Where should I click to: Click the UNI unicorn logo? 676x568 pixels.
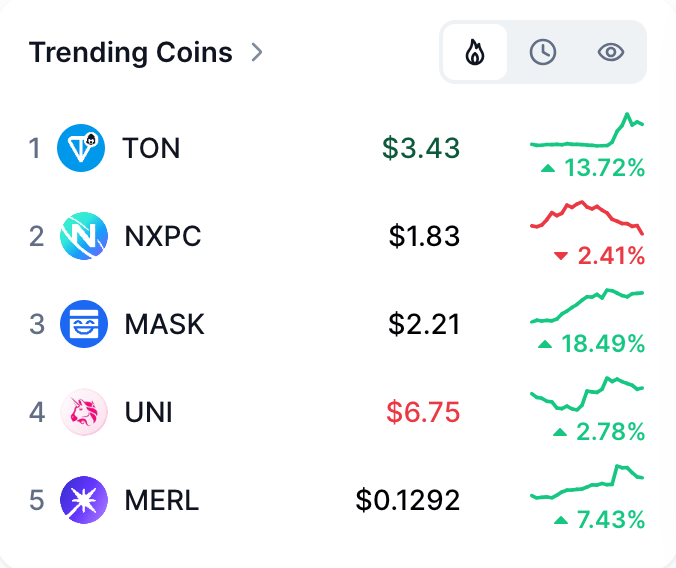84,412
